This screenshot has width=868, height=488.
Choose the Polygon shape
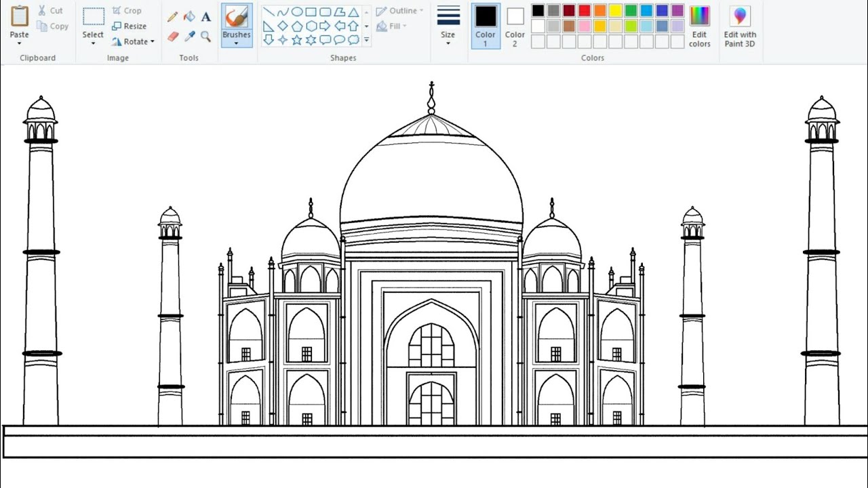coord(339,12)
